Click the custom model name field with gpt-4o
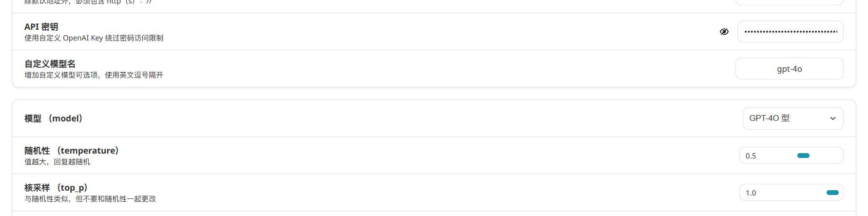868x216 pixels. click(789, 69)
